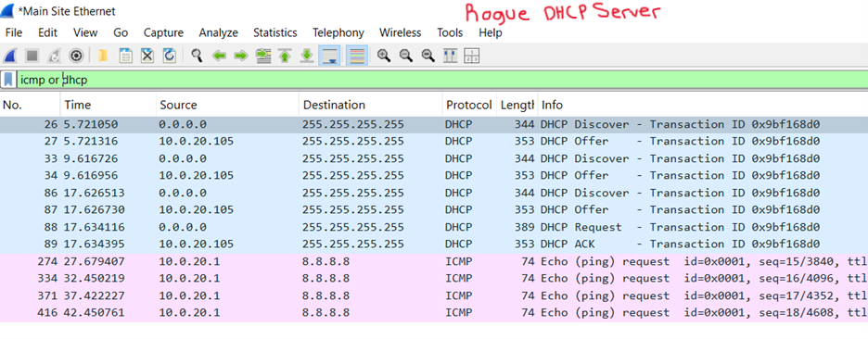Close the current capture file
The width and height of the screenshot is (868, 339).
(147, 56)
